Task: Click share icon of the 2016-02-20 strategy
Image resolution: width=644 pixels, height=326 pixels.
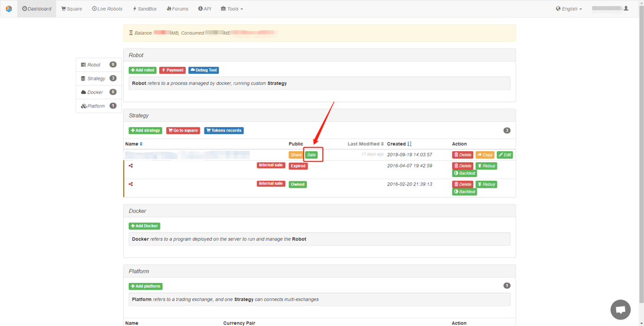Action: (x=131, y=184)
